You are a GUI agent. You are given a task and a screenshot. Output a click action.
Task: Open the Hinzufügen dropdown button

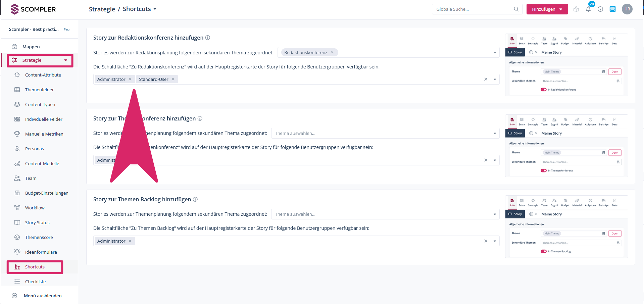click(547, 9)
